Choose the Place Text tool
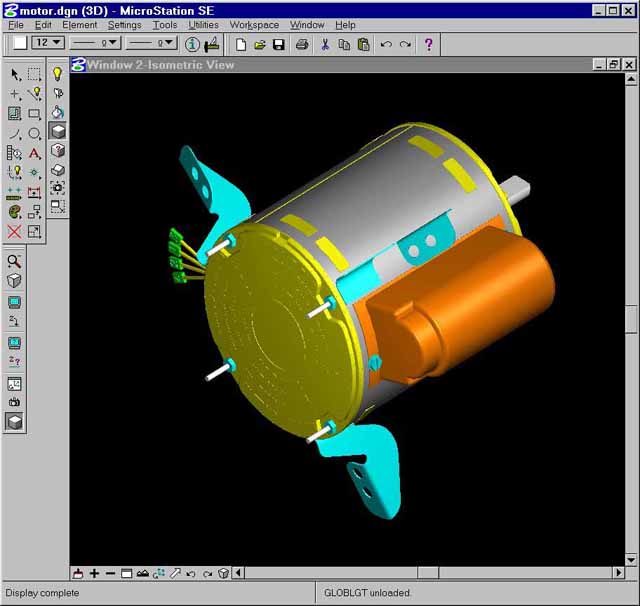Viewport: 640px width, 606px height. tap(35, 153)
